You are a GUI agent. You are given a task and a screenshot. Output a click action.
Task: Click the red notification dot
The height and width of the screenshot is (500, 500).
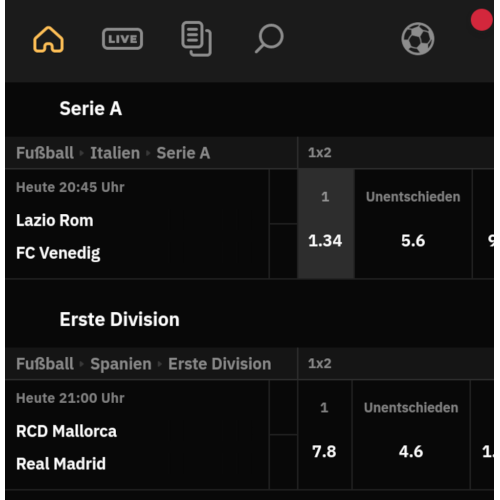[x=482, y=20]
